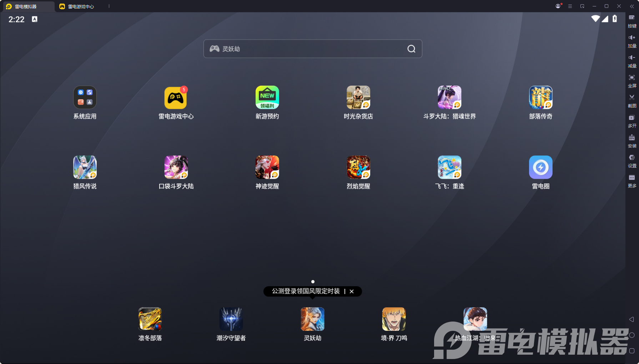Launch 凛冬部落 from the dock
Screen dimensions: 639x364
click(x=150, y=319)
